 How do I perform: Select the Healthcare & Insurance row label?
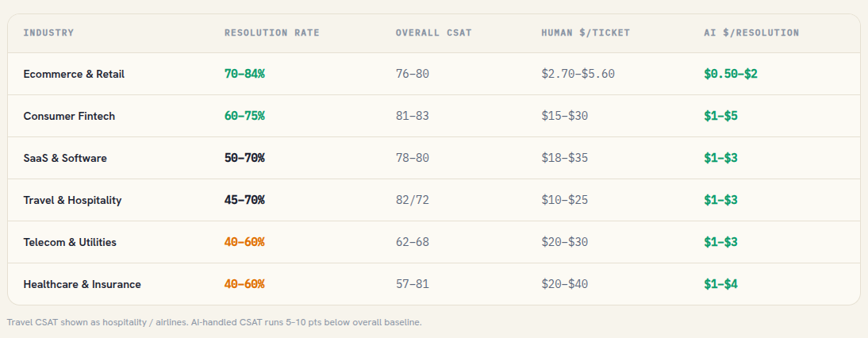tap(82, 284)
